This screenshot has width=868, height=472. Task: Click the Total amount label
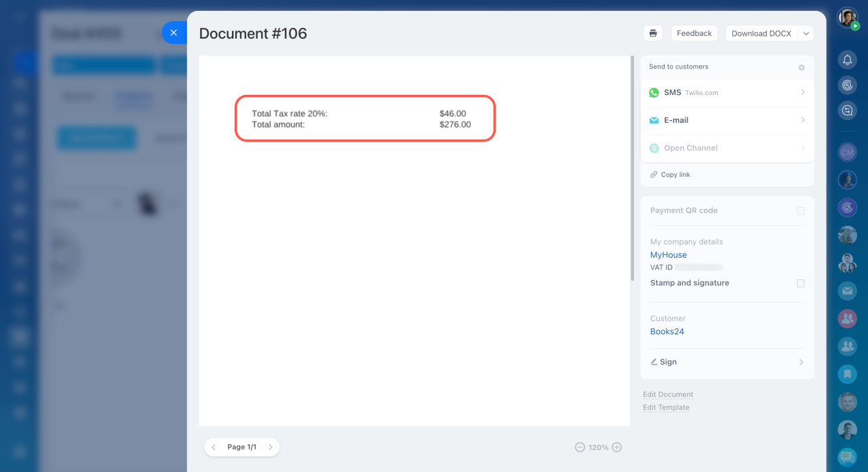(278, 125)
